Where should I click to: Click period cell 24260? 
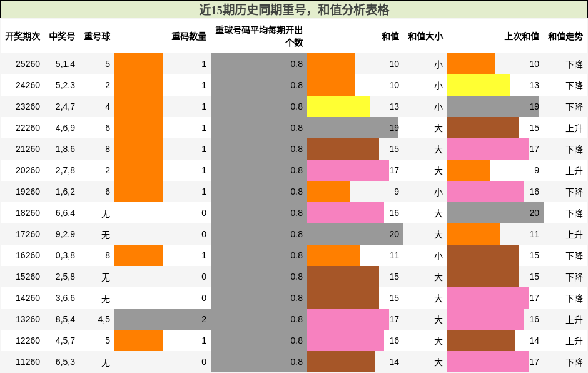point(28,86)
